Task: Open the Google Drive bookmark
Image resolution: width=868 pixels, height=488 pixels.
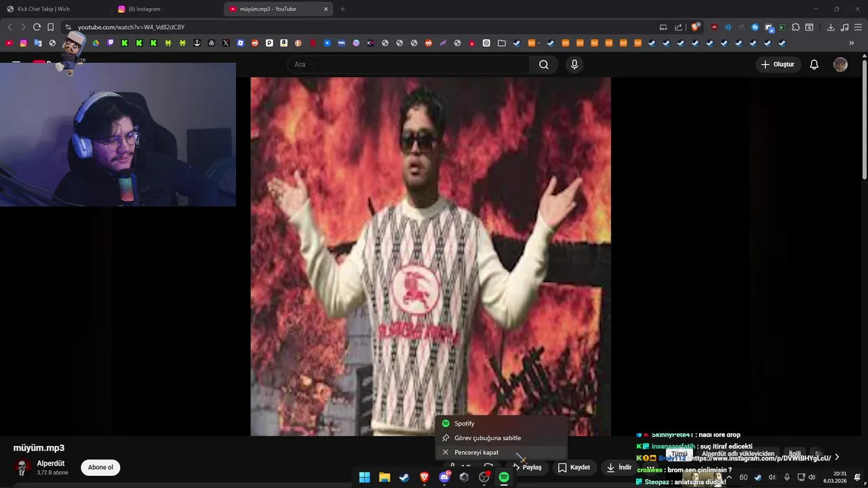Action: pos(96,43)
